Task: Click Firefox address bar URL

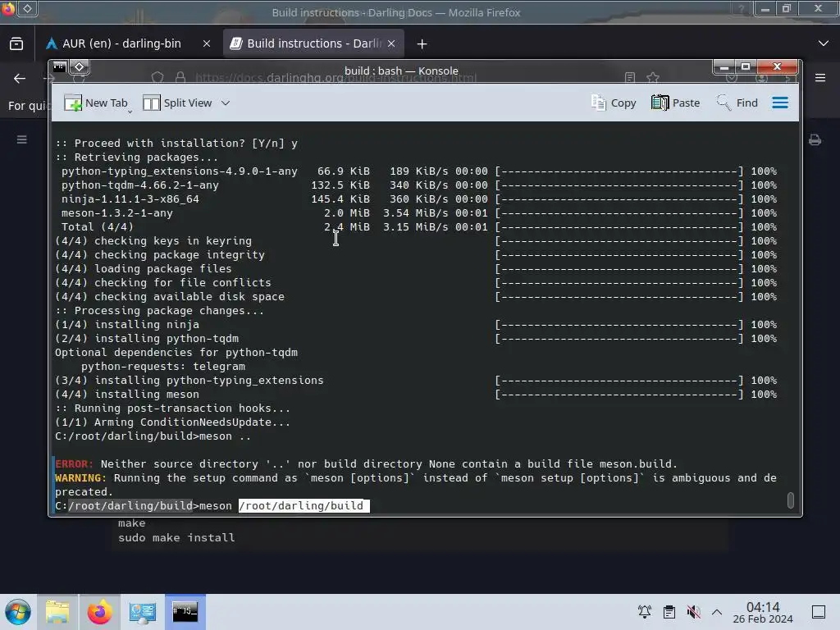Action: pyautogui.click(x=336, y=78)
